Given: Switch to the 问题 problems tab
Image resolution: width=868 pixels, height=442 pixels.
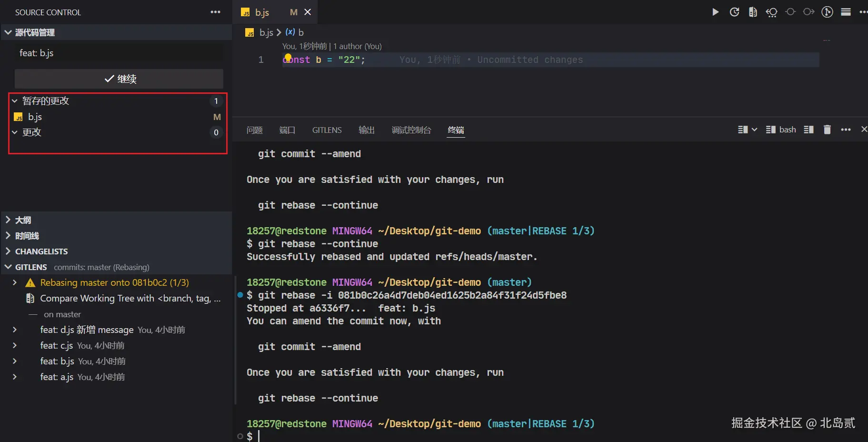Looking at the screenshot, I should (x=255, y=130).
